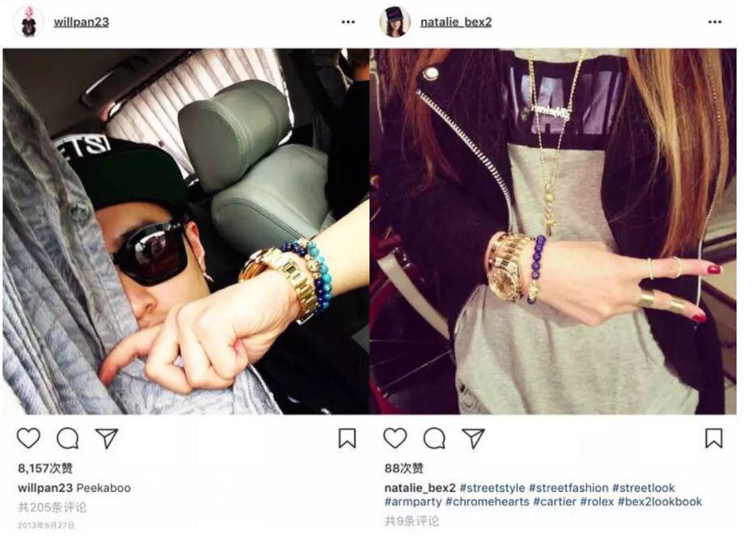Open the #bex2lookbook hashtag
The width and height of the screenshot is (756, 551).
(x=660, y=502)
